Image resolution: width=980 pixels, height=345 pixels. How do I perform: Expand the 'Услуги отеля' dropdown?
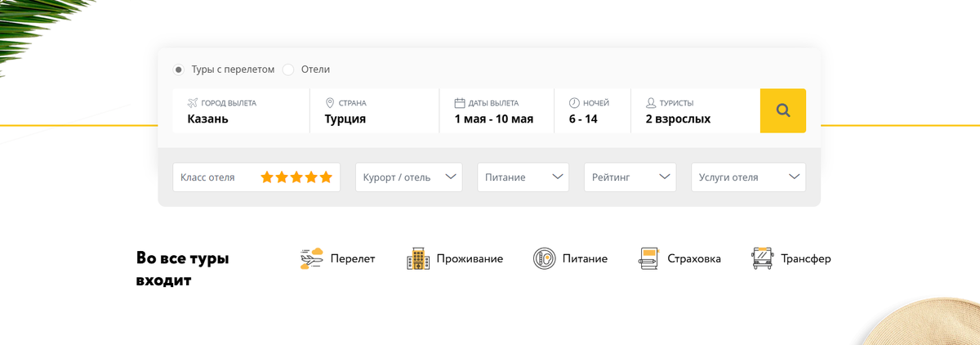[748, 177]
